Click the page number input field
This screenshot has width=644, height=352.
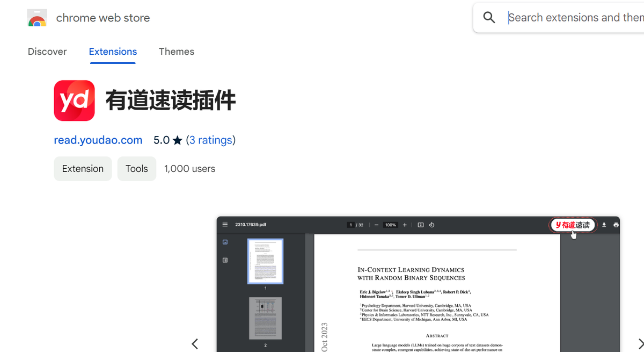click(350, 225)
